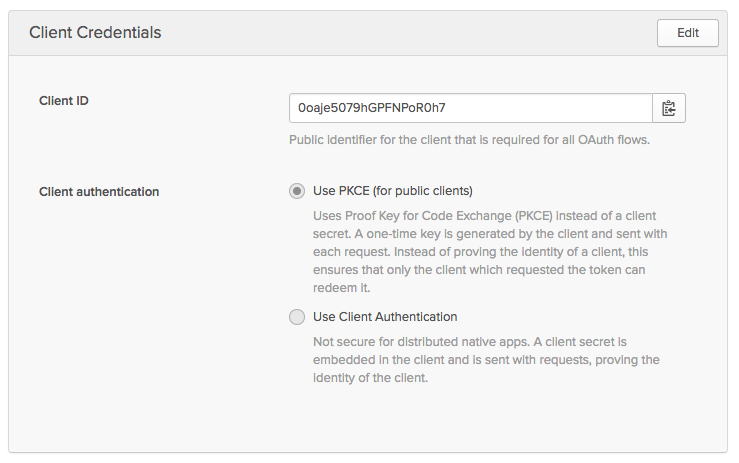
Task: Click 'ensures that only the client which requested' line
Action: tap(478, 270)
